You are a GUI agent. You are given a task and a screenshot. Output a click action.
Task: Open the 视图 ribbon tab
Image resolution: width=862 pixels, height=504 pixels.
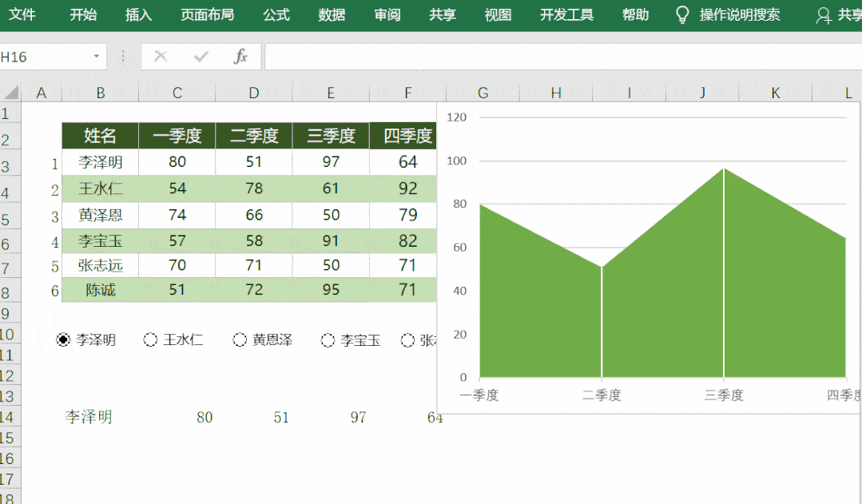click(498, 14)
